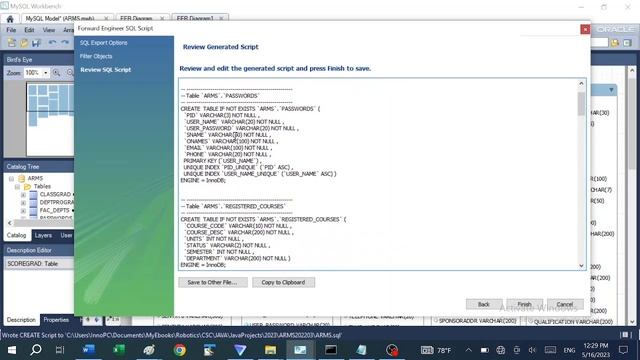Screen dimensions: 640x360
Task: Click Save to Other File button
Action: (213, 282)
